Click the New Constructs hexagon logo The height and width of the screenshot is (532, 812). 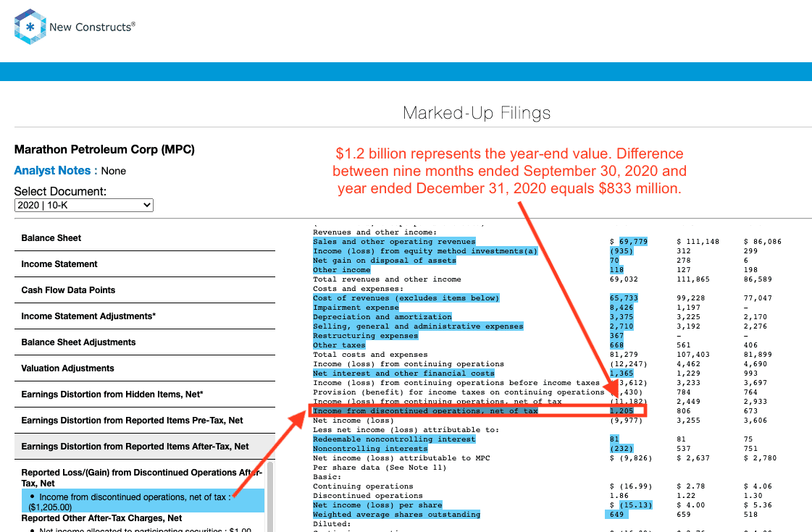[x=30, y=27]
